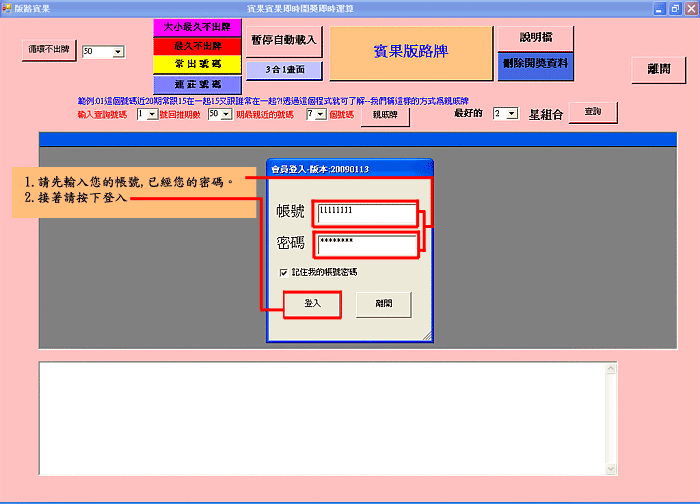Click the blue 連莊號碼 button
Screen dimensions: 700x504
197,84
